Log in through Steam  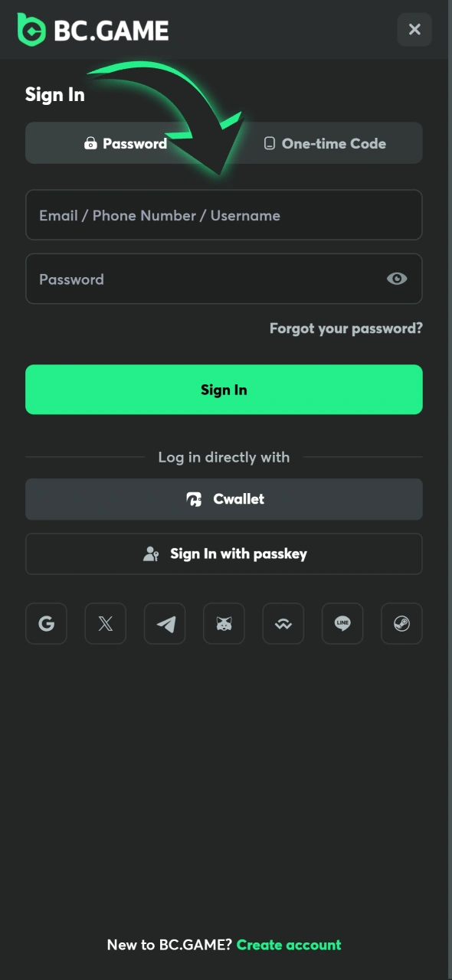pos(401,623)
